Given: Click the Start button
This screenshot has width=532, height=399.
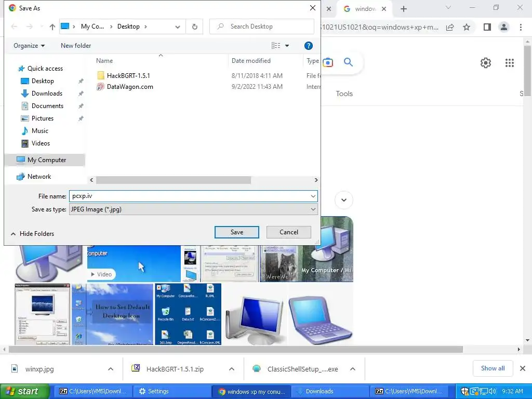Looking at the screenshot, I should point(24,391).
